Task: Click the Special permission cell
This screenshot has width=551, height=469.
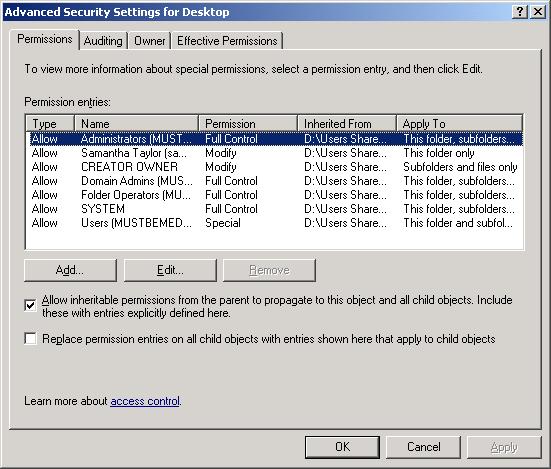Action: pos(223,223)
